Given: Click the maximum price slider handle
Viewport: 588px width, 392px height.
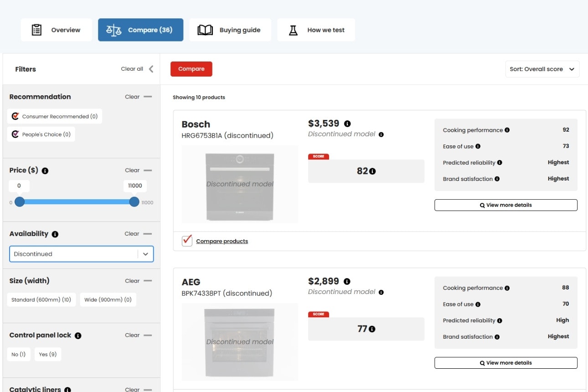Looking at the screenshot, I should click(134, 202).
